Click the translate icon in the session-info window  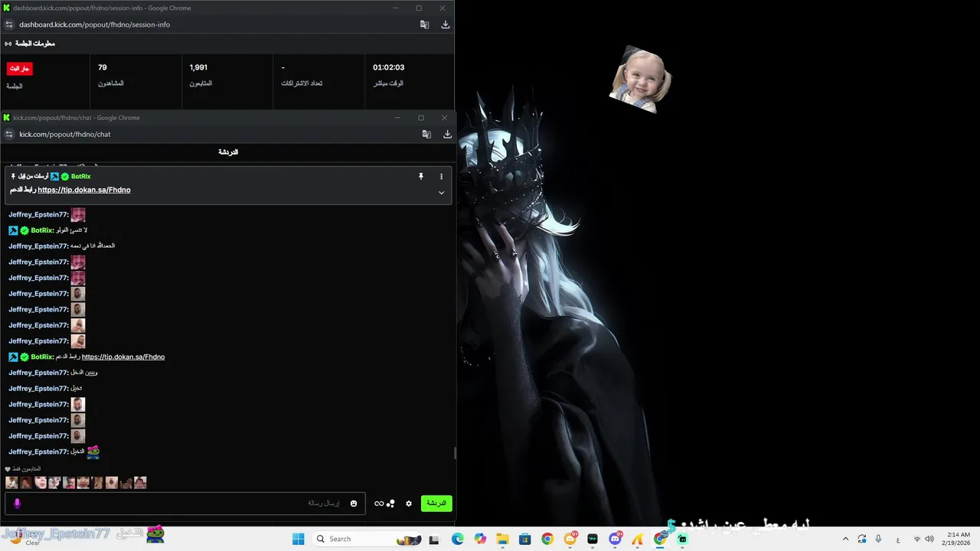click(425, 24)
